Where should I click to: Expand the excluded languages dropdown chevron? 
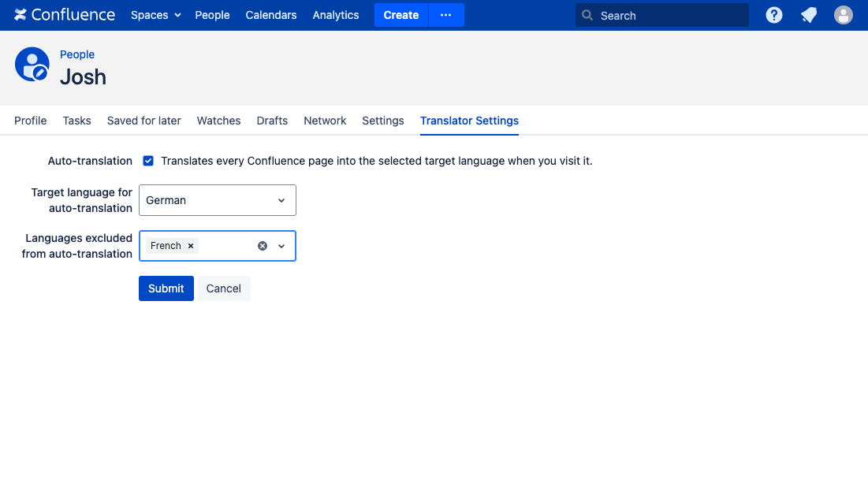click(281, 246)
